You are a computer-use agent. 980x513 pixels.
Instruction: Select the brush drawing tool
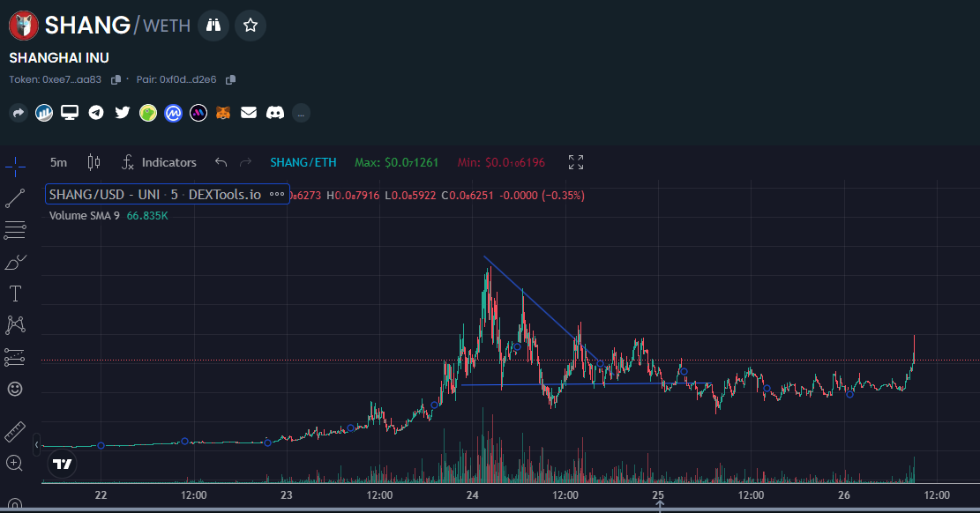15,263
